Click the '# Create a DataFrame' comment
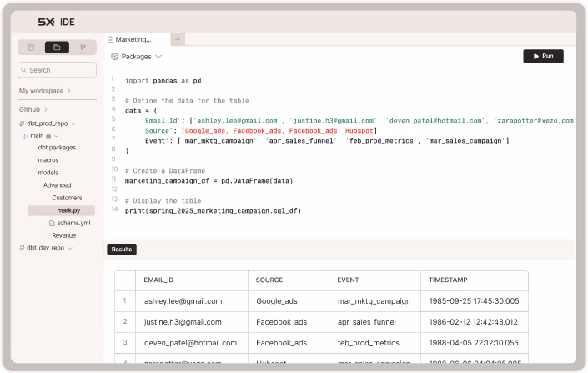Screen dimensions: 588x373 click(x=165, y=171)
